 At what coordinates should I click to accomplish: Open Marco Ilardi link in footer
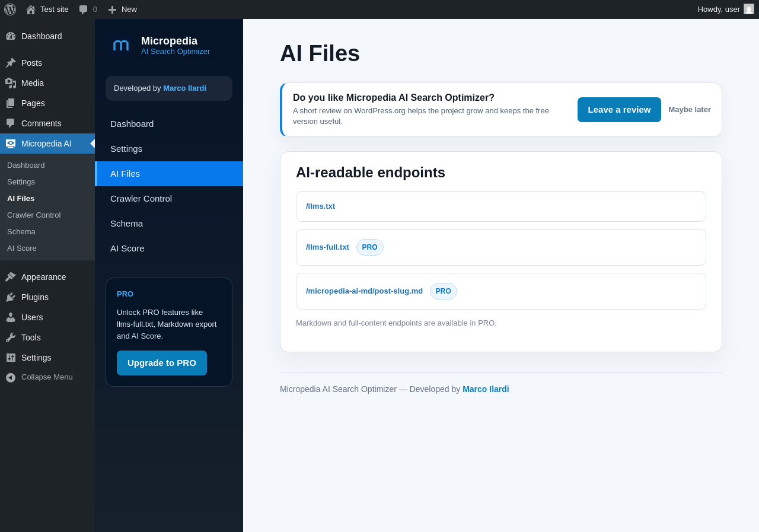(486, 389)
